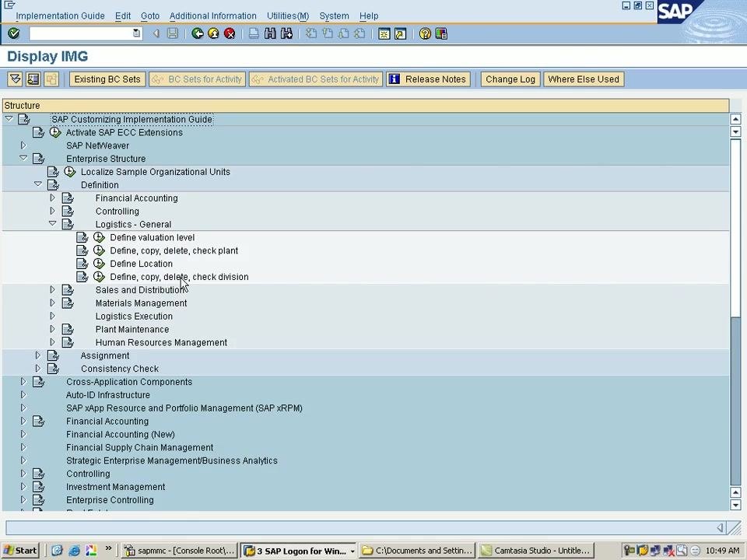Open the Goto menu
The image size is (747, 560).
point(150,16)
